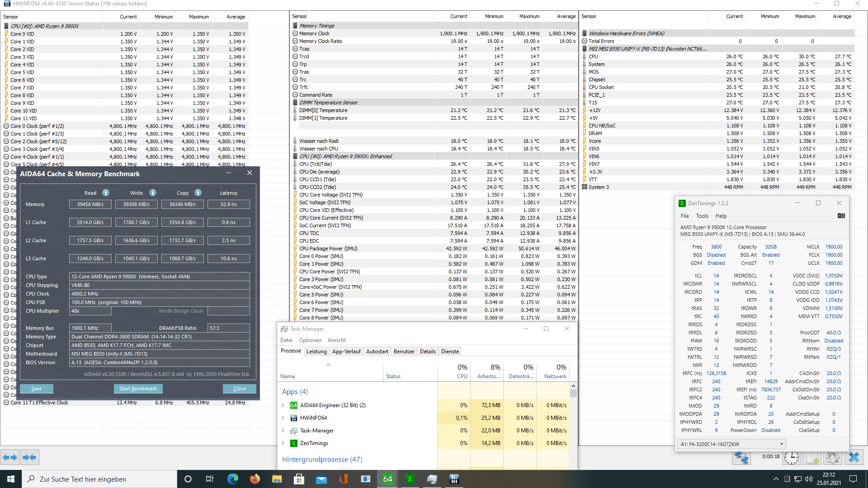
Task: Open the Datei menu in Task-Manager
Action: [286, 340]
